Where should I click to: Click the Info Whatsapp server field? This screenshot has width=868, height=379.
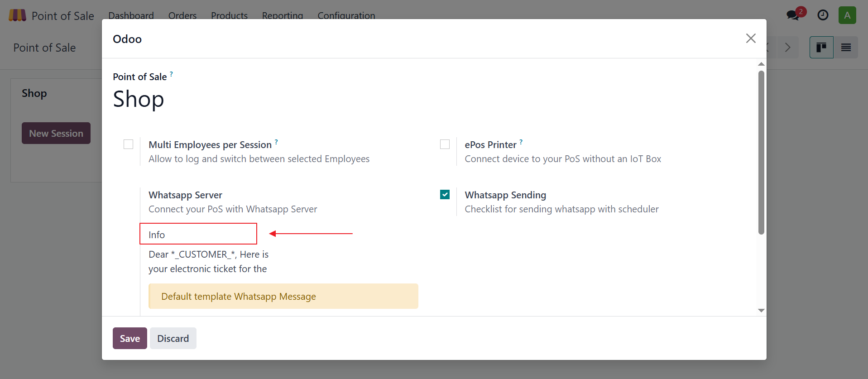[198, 234]
